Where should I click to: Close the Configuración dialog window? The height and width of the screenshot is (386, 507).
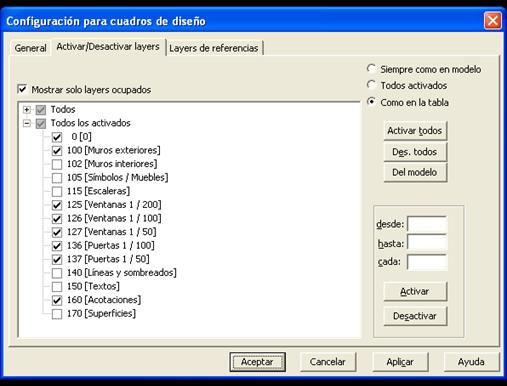coord(493,21)
